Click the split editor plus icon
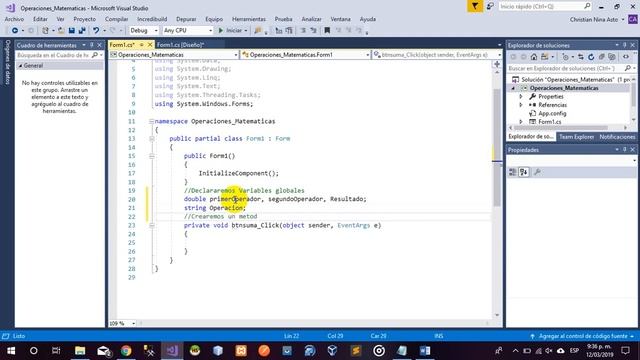The height and width of the screenshot is (360, 640). point(497,64)
